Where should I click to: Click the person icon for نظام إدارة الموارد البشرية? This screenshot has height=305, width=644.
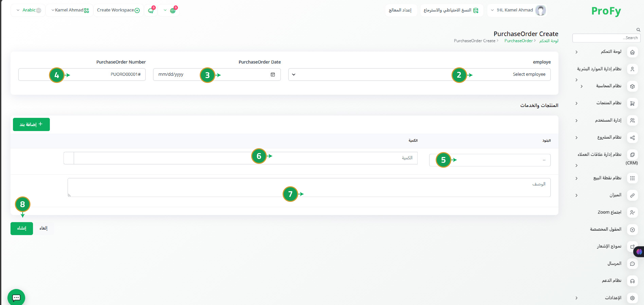pyautogui.click(x=632, y=69)
